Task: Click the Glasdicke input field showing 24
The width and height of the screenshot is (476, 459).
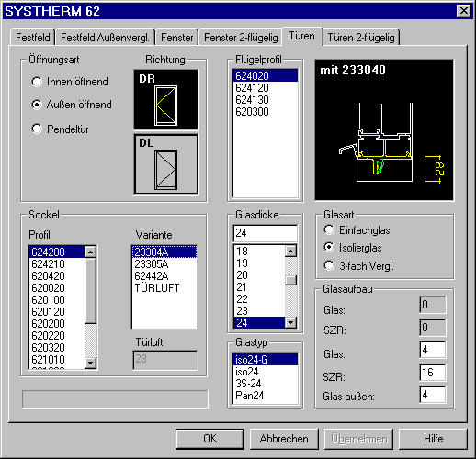Action: pos(266,233)
